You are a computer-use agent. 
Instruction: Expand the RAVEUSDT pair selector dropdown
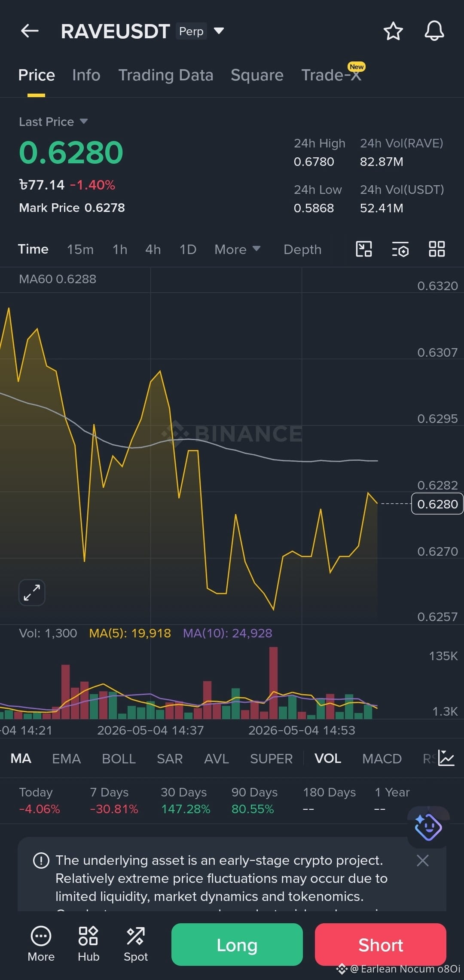click(219, 31)
